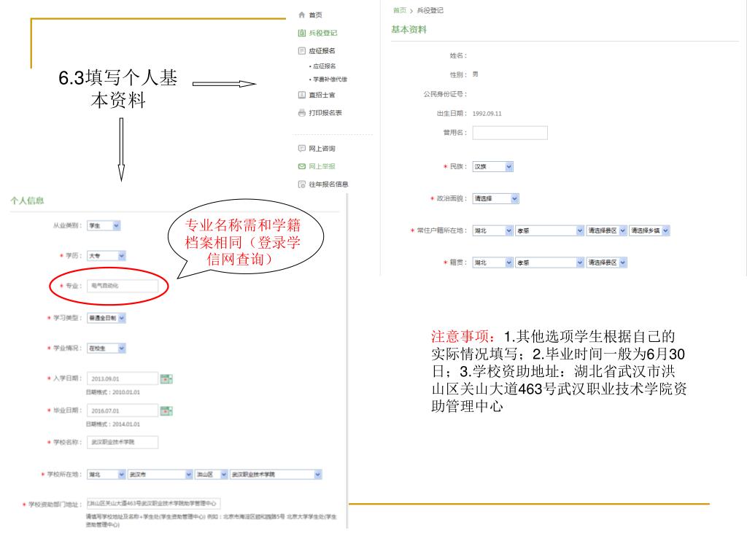Click 首页 link in the breadcrumb
The image size is (747, 560).
pyautogui.click(x=400, y=10)
